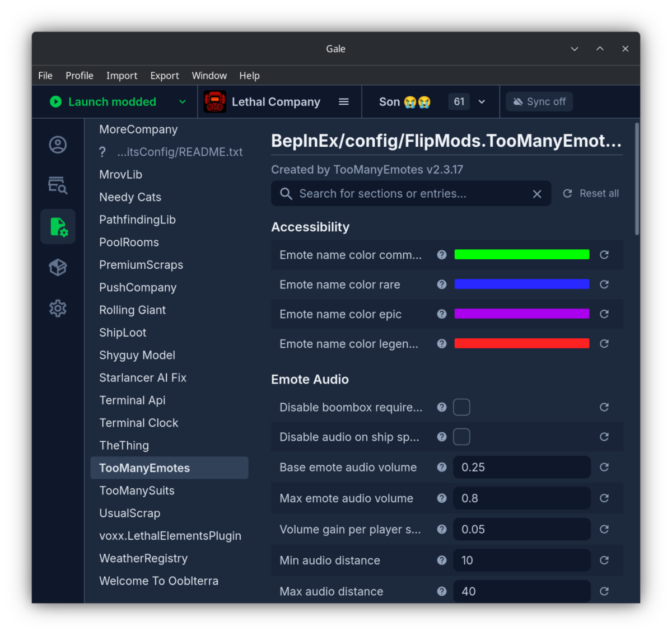Click the Sync off button
The height and width of the screenshot is (635, 672).
point(539,102)
